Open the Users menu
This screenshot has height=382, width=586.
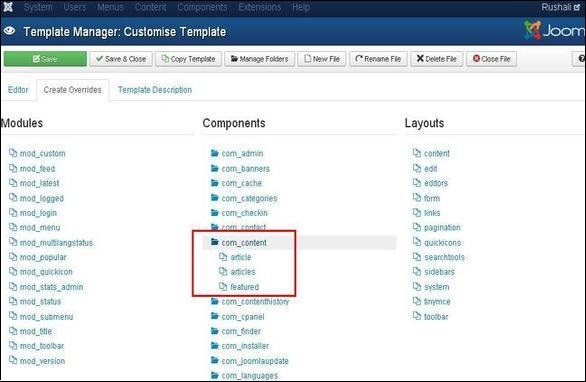[75, 7]
